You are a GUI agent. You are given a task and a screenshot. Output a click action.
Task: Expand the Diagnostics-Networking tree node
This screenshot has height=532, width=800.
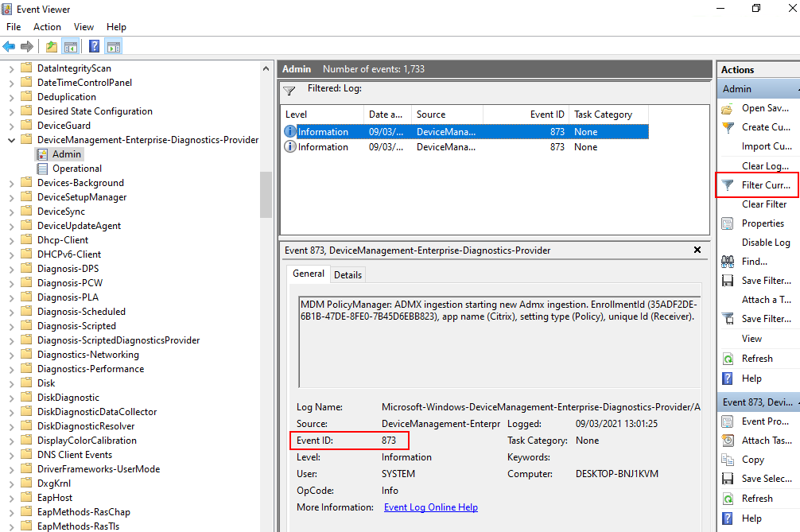11,355
